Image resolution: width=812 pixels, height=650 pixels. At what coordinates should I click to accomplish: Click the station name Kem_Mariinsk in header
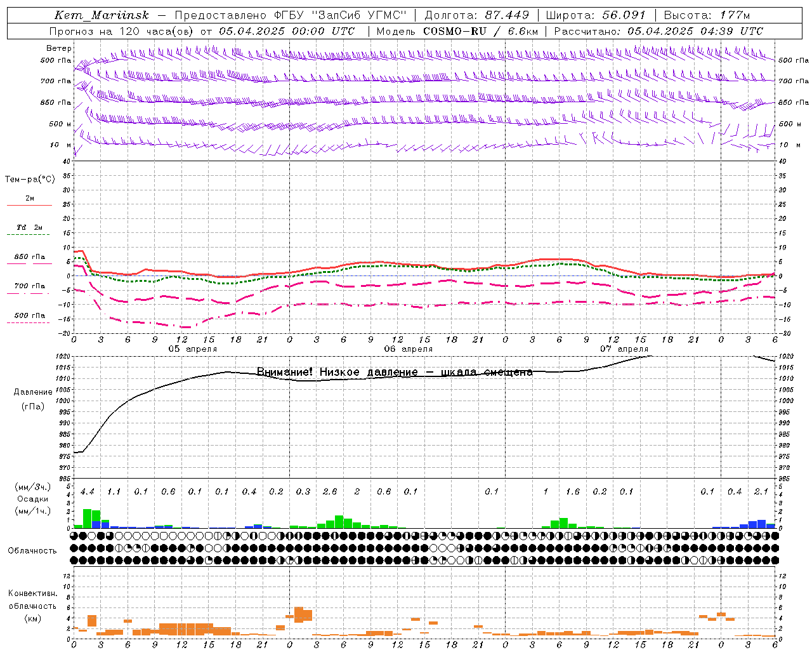(x=101, y=15)
